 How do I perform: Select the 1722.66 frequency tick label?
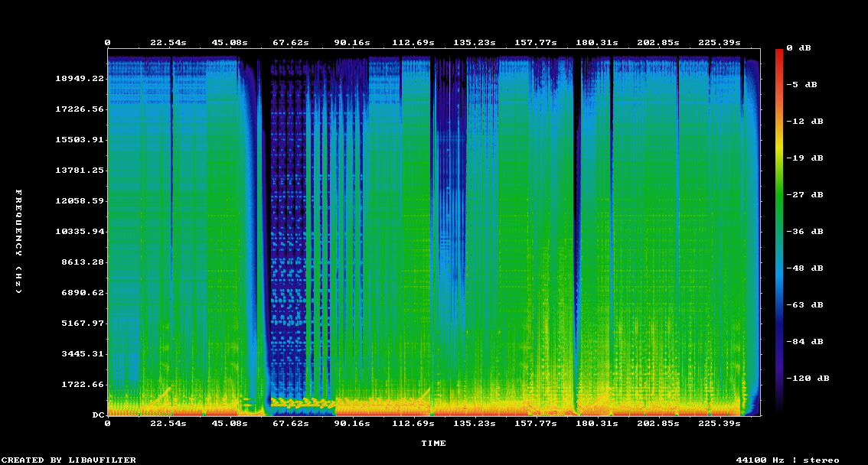[x=82, y=384]
